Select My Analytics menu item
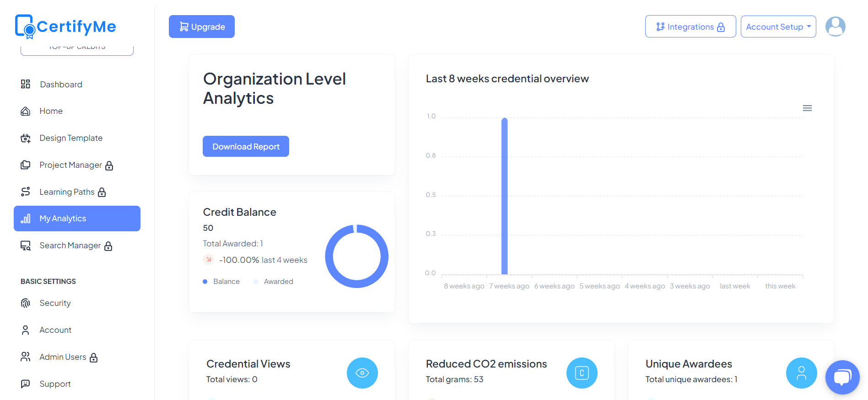This screenshot has width=868, height=400. coord(77,219)
